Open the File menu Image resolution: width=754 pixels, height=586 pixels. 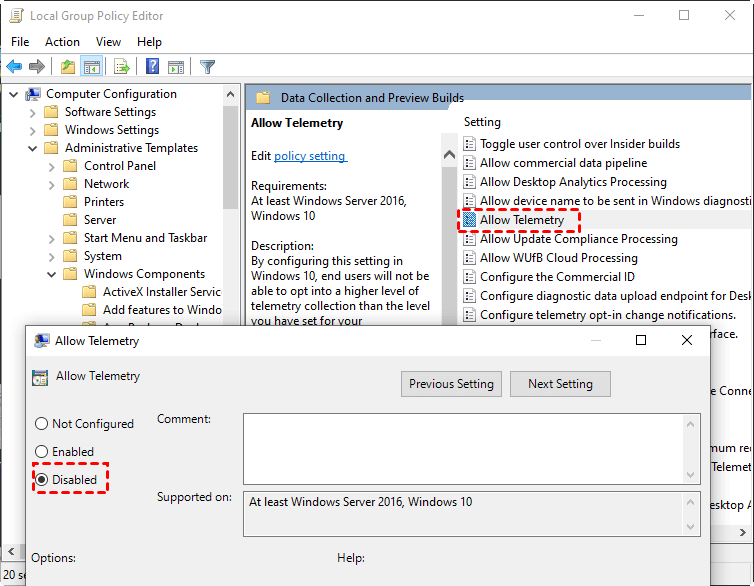20,42
